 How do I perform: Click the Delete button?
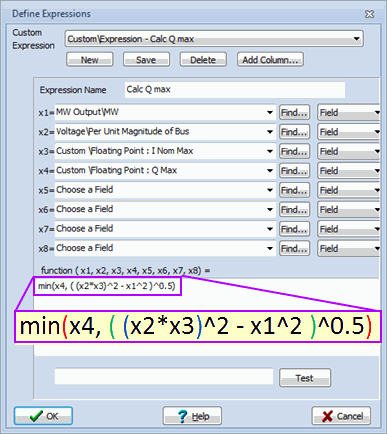click(203, 60)
